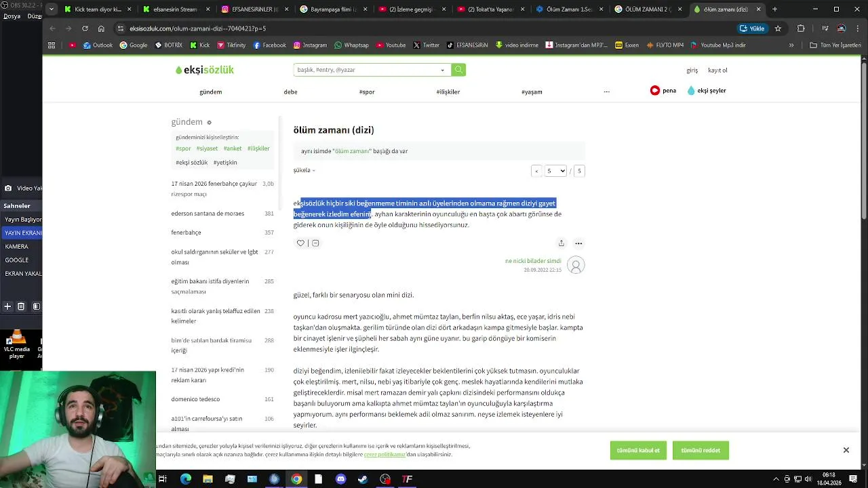Open a new Chrome tab
The height and width of the screenshot is (488, 868).
pyautogui.click(x=774, y=9)
